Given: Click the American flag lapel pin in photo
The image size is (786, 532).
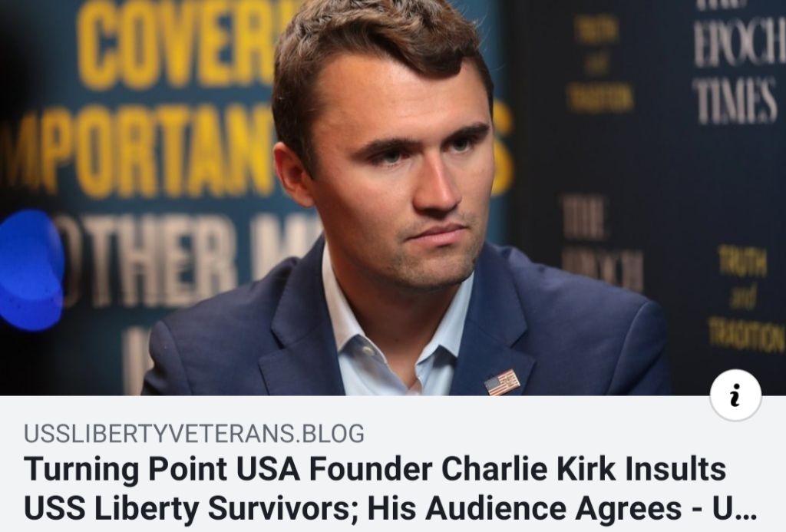Looking at the screenshot, I should pos(502,382).
